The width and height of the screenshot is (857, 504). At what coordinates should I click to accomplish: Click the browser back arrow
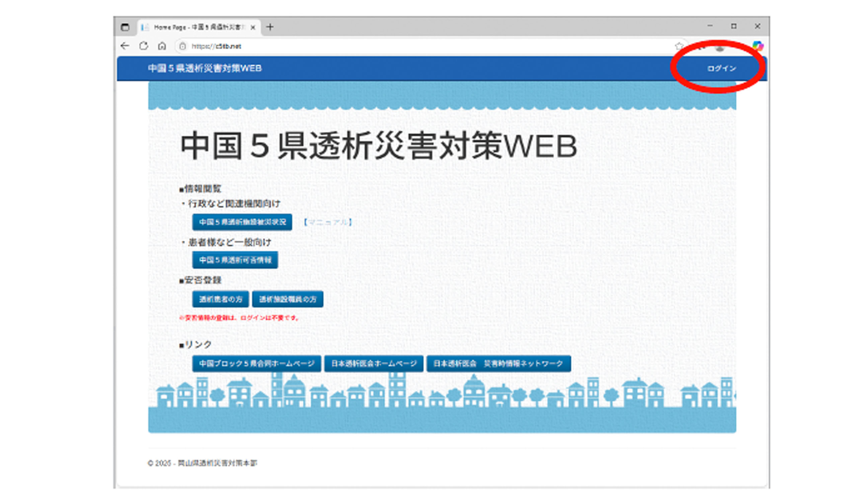[x=125, y=46]
